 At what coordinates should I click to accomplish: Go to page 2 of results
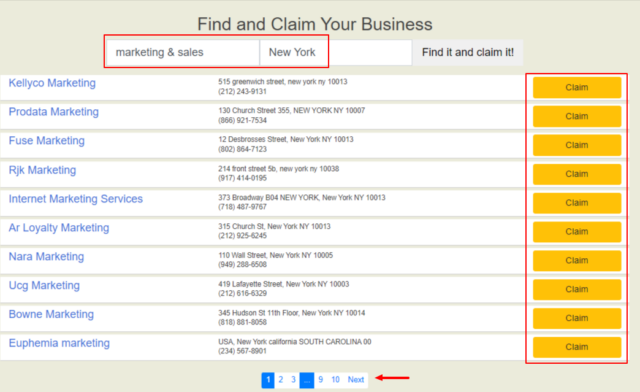tap(281, 380)
